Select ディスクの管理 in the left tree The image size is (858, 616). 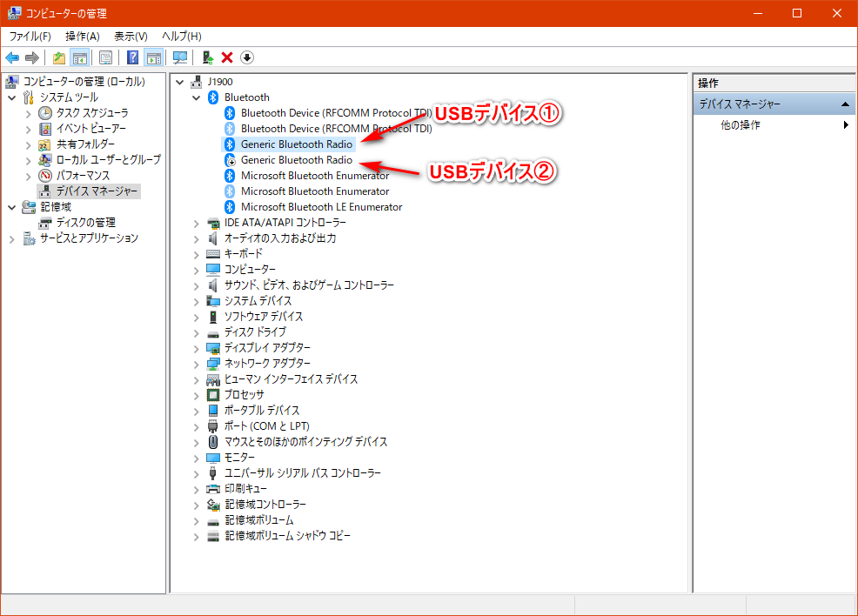pos(85,223)
